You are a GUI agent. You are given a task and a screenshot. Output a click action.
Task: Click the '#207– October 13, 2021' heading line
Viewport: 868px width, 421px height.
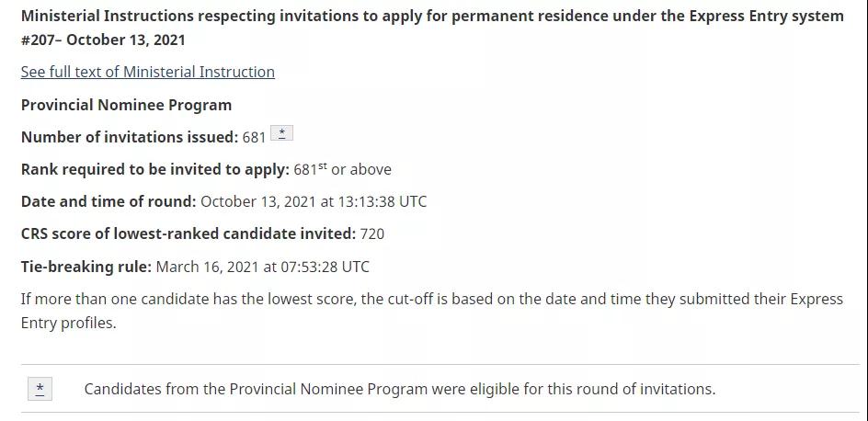(x=103, y=40)
